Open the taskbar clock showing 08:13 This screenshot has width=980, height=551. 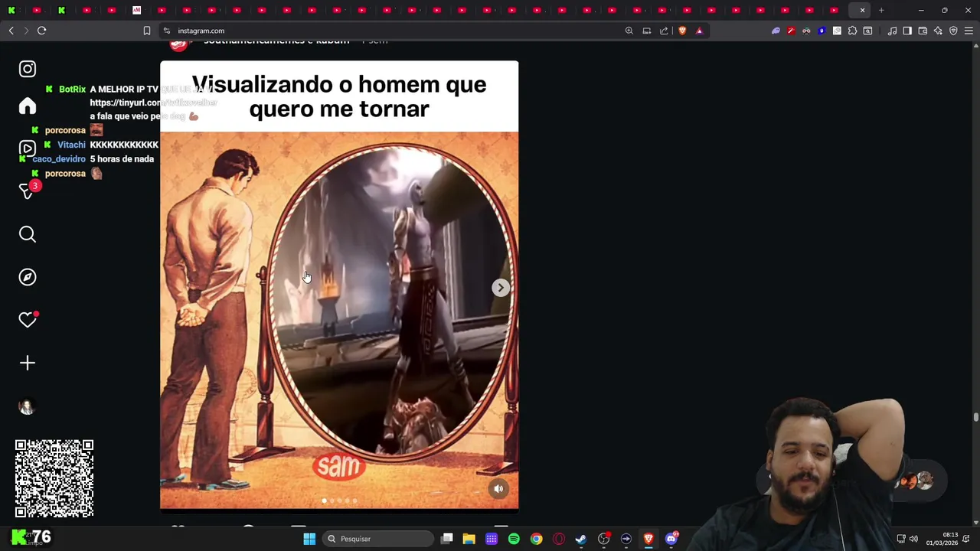942,539
